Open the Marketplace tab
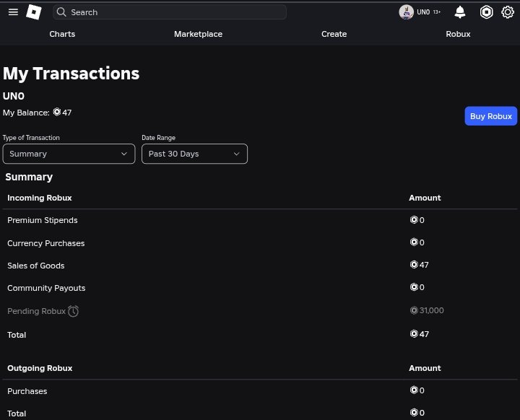Image resolution: width=520 pixels, height=420 pixels. (x=199, y=34)
